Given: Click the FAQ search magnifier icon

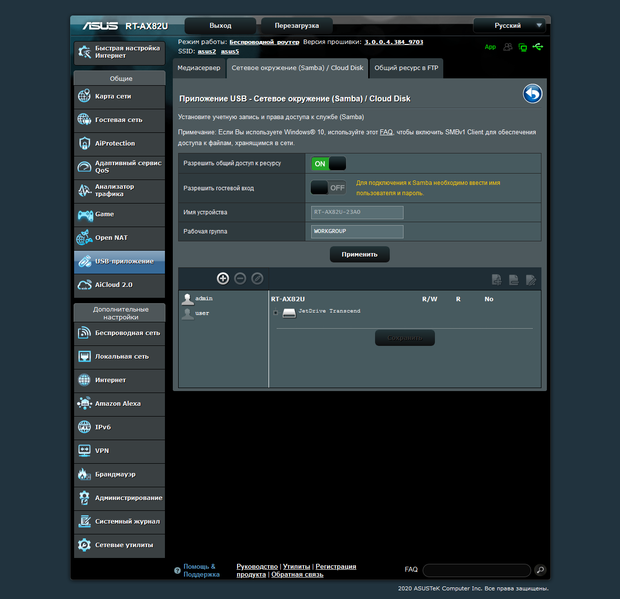Looking at the screenshot, I should point(540,570).
